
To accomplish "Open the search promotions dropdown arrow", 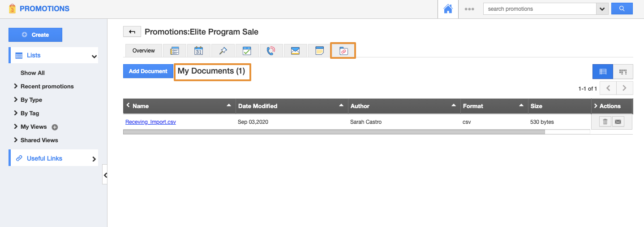I will point(602,9).
